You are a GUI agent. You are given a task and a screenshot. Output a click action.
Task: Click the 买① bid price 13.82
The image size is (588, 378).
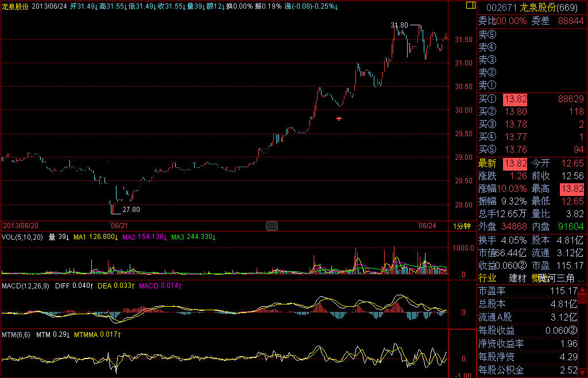514,99
